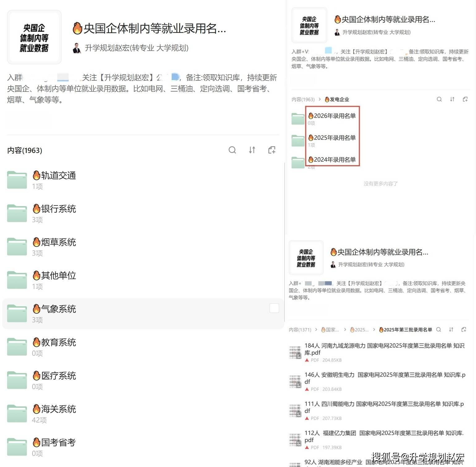
Task: Click the knowledge base title in the 发电企业 panel
Action: [x=385, y=19]
